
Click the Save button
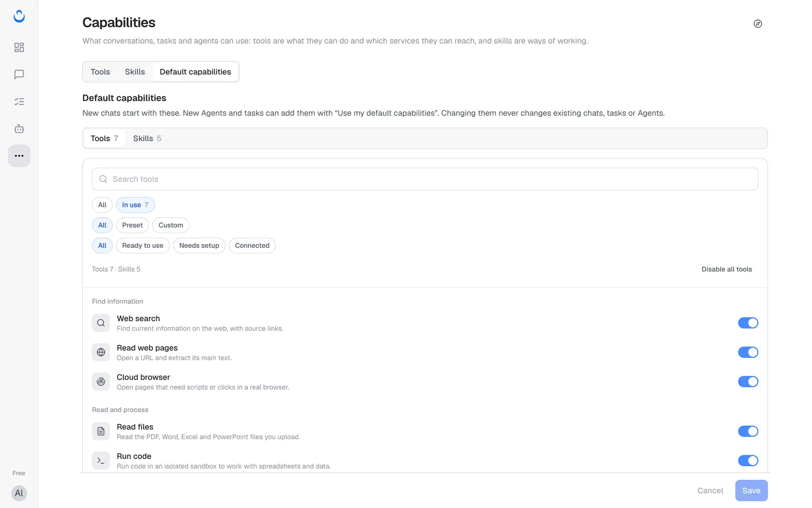tap(752, 491)
